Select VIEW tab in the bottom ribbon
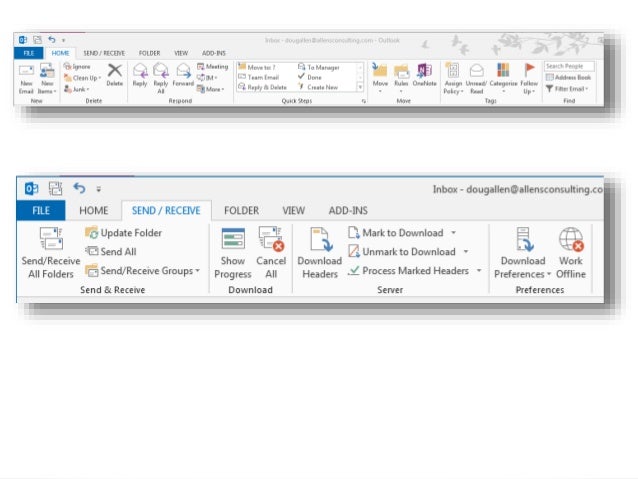The height and width of the screenshot is (479, 638). click(x=293, y=210)
